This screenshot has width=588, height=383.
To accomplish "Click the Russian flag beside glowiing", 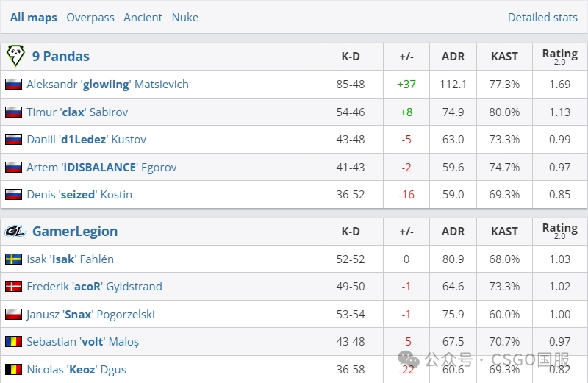I will 13,85.
